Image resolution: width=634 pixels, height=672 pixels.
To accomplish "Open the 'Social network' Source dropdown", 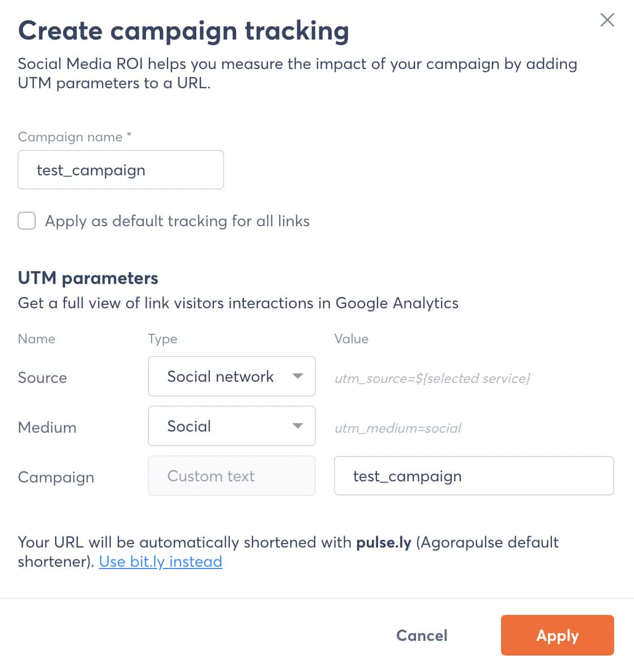I will pos(231,376).
